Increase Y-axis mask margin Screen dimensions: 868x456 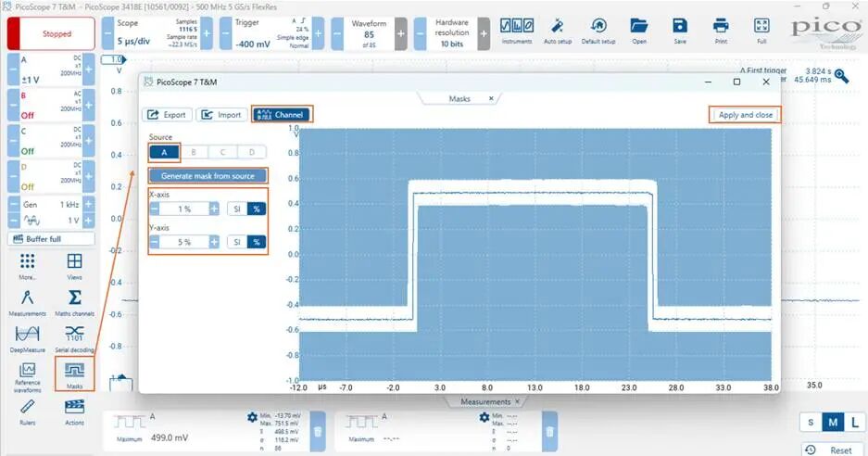pyautogui.click(x=214, y=242)
